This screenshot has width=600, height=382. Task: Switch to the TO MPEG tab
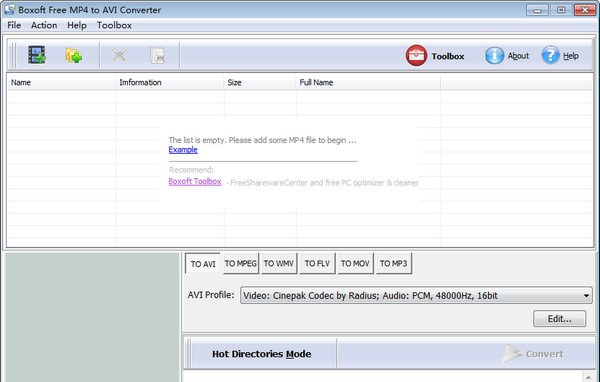241,263
